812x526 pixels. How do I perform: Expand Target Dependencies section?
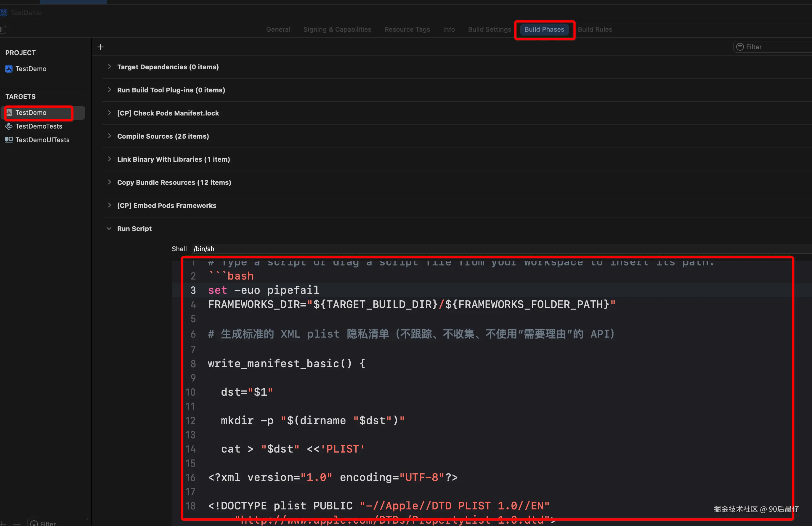[x=109, y=67]
